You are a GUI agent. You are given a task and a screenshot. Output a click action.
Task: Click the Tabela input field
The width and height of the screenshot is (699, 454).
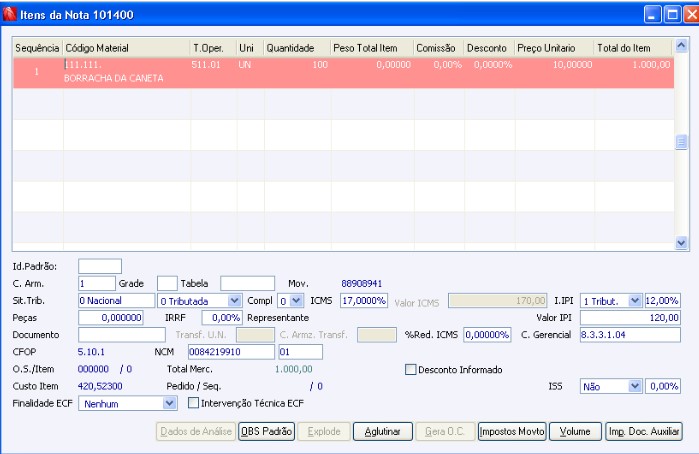pyautogui.click(x=247, y=283)
